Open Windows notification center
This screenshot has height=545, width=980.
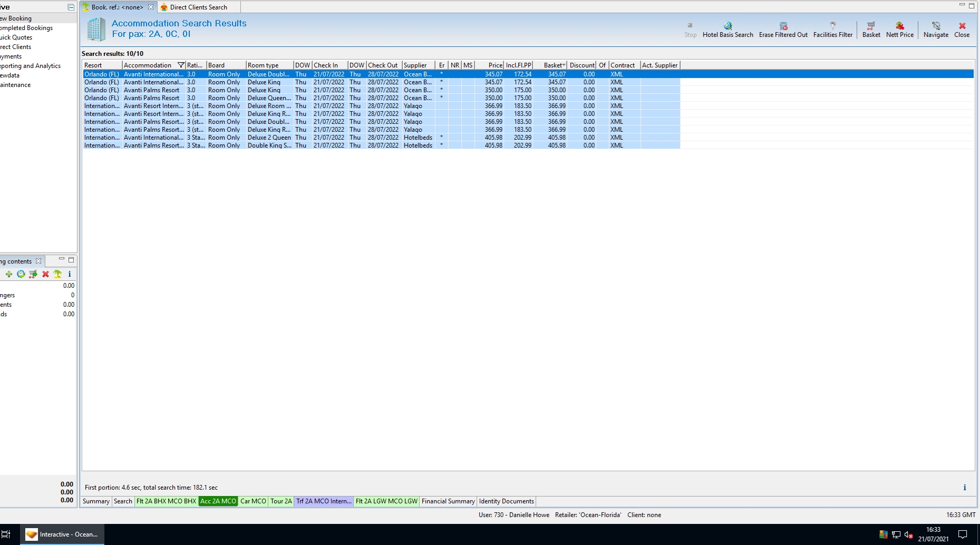(x=963, y=534)
